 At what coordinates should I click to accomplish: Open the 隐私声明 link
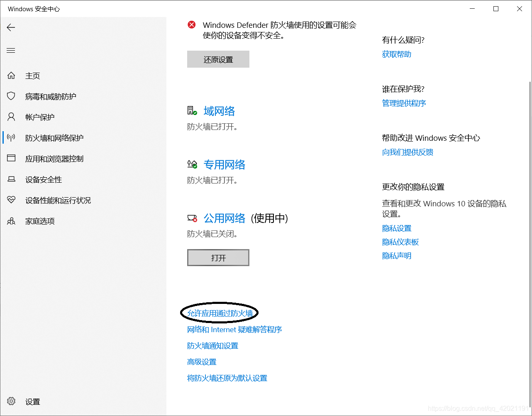click(x=397, y=255)
